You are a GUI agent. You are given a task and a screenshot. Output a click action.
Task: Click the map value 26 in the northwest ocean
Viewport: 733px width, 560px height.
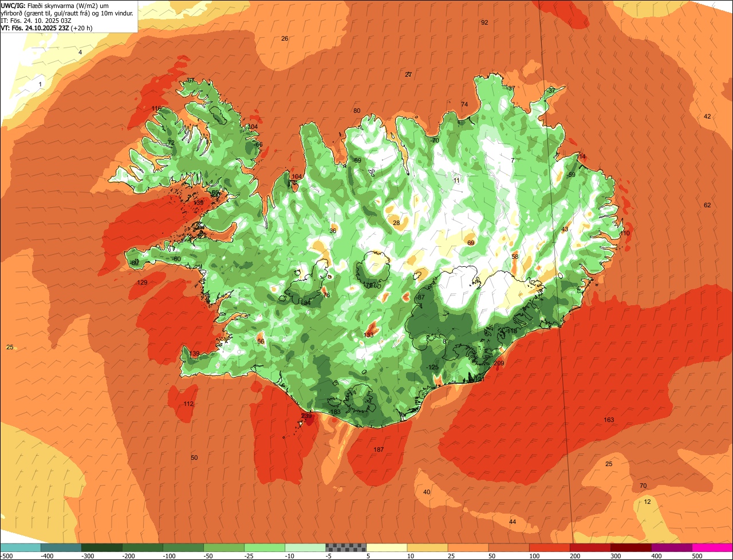pos(285,38)
